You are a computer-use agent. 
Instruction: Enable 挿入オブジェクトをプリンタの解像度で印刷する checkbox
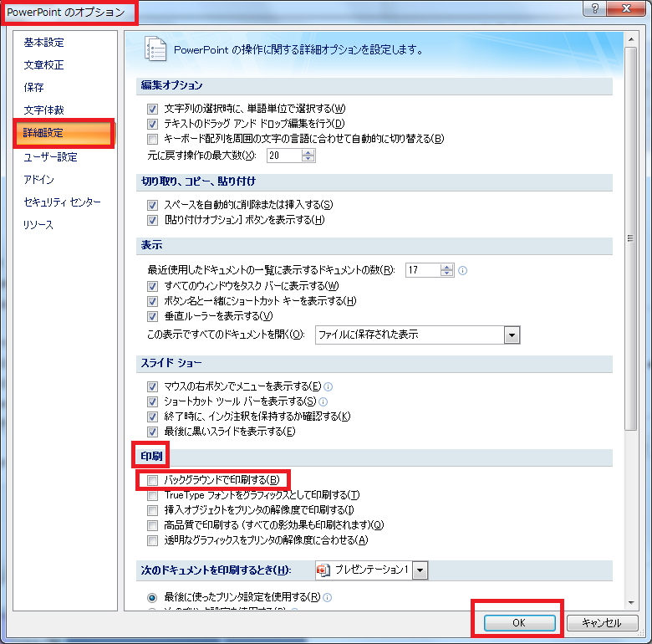point(153,510)
